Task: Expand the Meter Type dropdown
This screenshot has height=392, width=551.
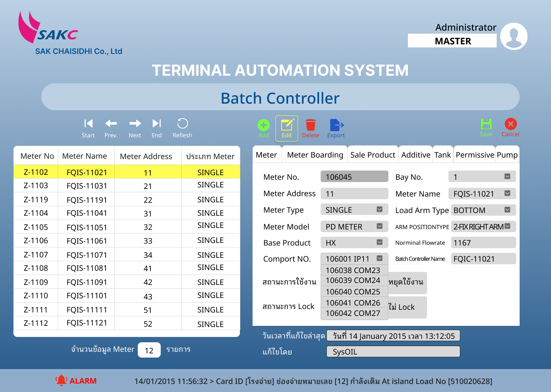Action: pyautogui.click(x=380, y=209)
